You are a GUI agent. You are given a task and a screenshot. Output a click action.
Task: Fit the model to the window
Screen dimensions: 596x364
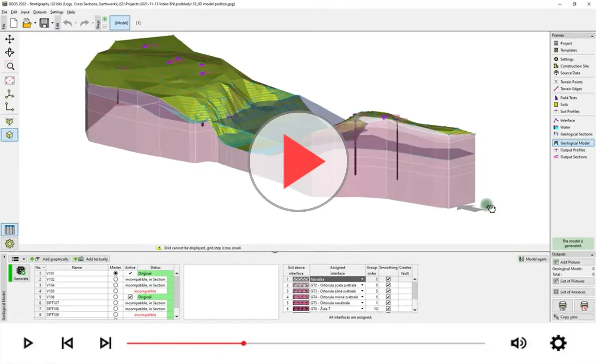point(10,80)
